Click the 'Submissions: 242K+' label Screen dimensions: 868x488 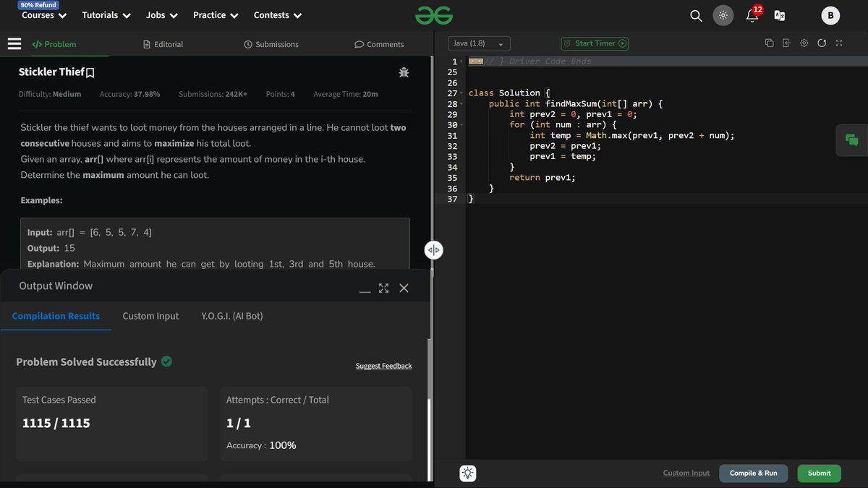point(213,94)
